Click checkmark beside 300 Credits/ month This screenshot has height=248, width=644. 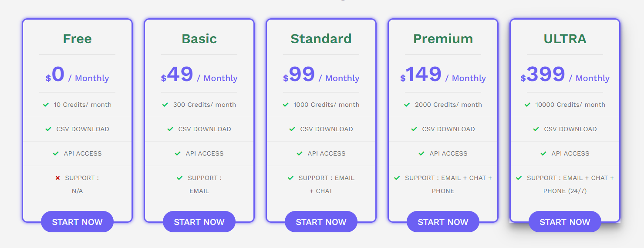[x=165, y=105]
